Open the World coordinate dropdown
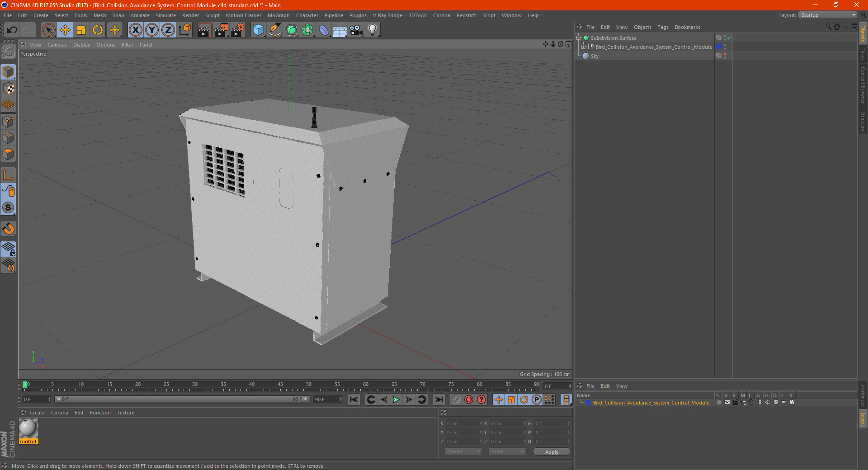This screenshot has width=868, height=470. pos(463,451)
